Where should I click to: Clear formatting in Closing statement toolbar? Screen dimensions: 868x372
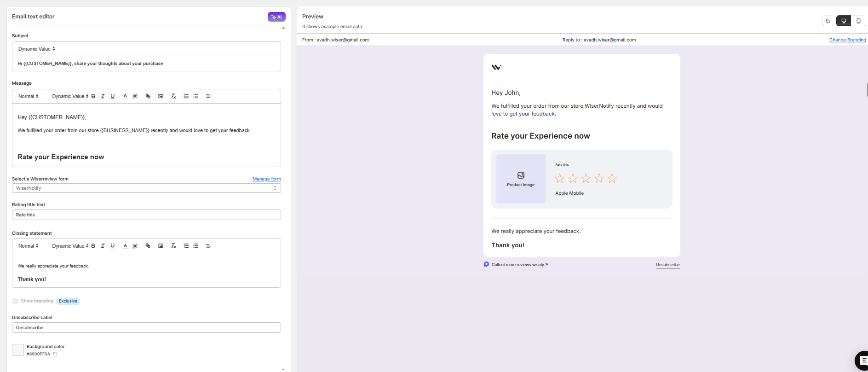click(173, 246)
